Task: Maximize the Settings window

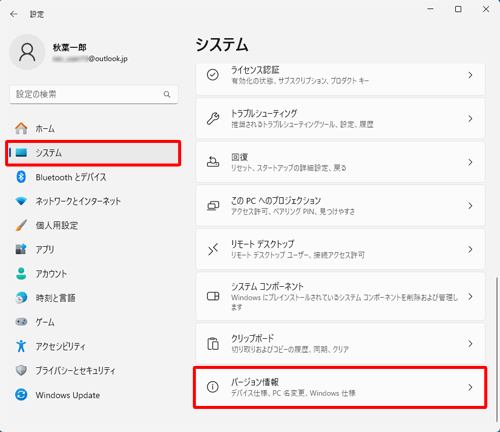Action: pos(458,9)
